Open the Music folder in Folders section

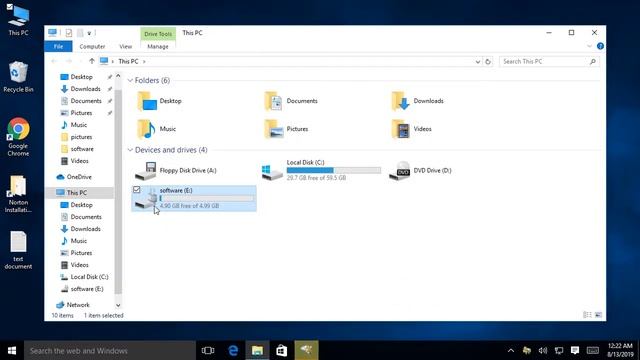click(156, 129)
